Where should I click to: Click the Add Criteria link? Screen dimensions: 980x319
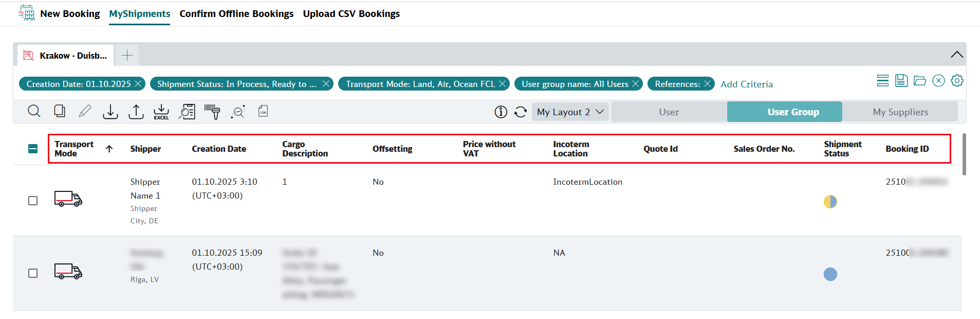(747, 84)
